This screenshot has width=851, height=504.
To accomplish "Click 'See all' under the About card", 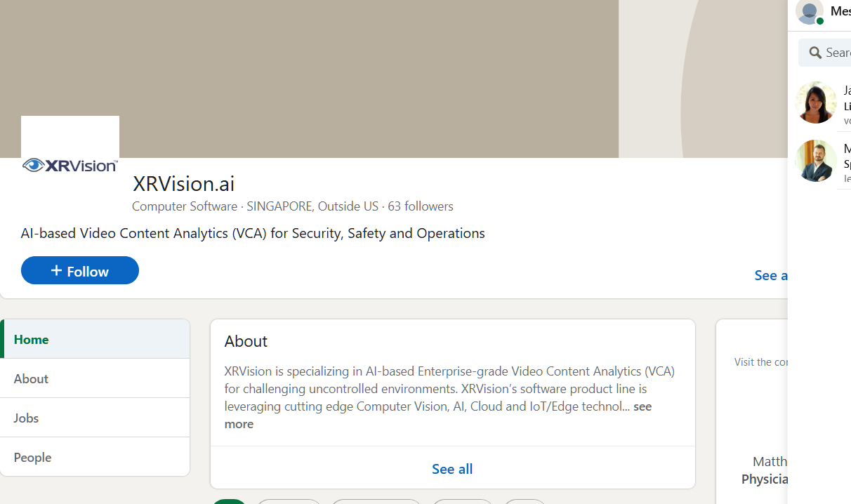I will [452, 468].
